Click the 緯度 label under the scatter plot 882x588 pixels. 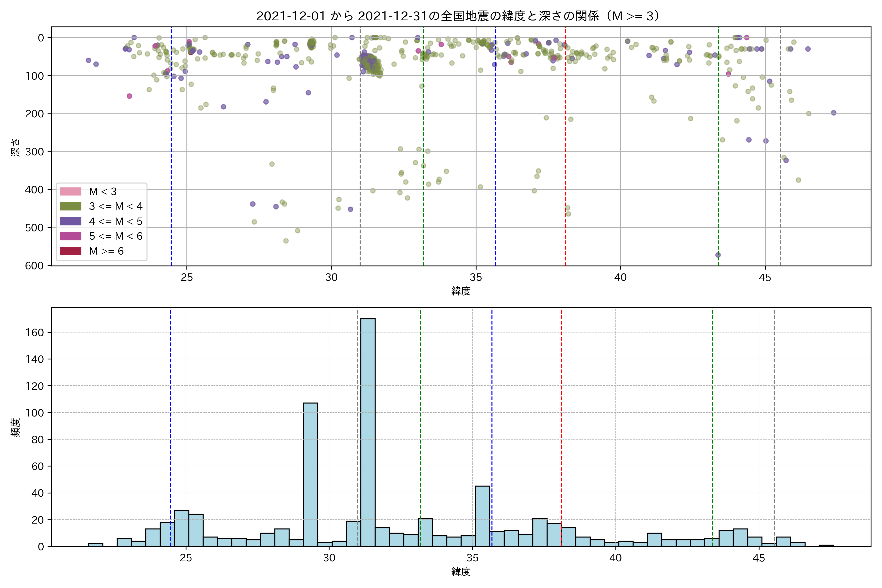[x=461, y=291]
